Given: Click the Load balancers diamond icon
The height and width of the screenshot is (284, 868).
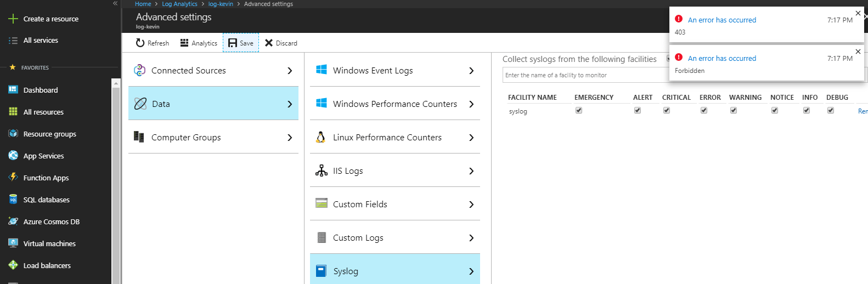Looking at the screenshot, I should click(x=13, y=265).
